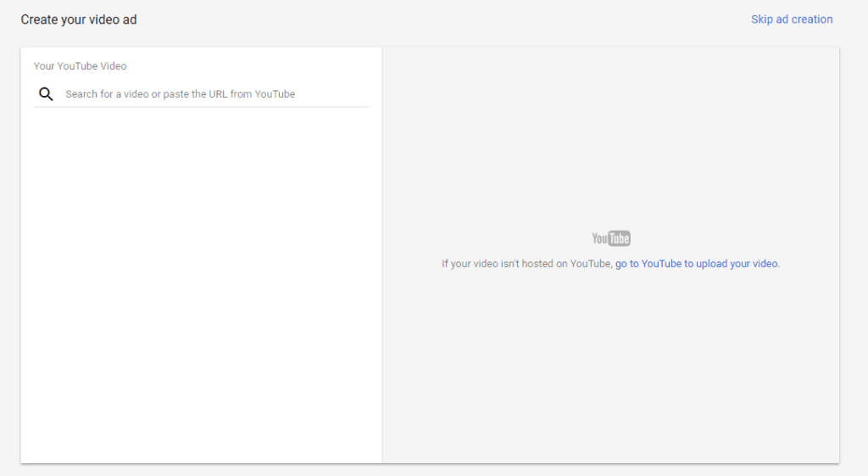Click the Skip ad creation link
Screen dimensions: 868x476
[x=792, y=20]
